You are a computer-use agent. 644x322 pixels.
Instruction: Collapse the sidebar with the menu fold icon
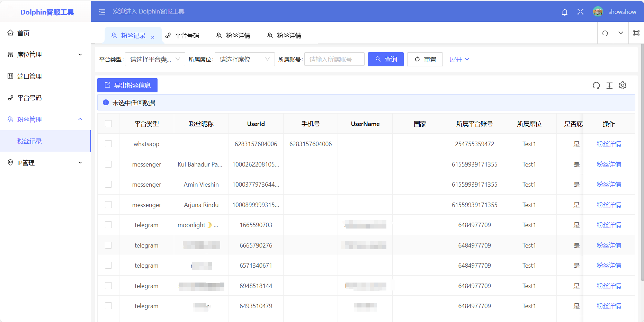click(102, 12)
